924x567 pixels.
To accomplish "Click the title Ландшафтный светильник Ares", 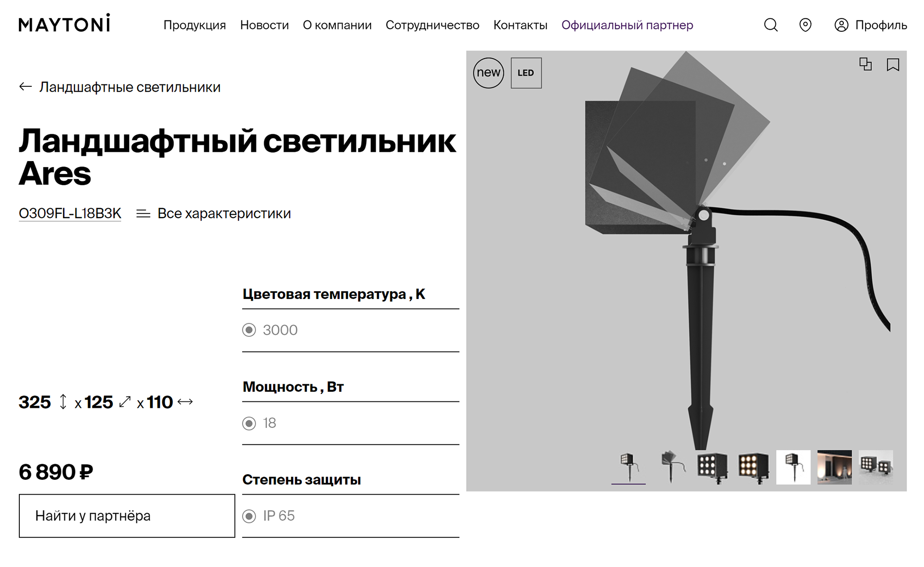I will (237, 157).
